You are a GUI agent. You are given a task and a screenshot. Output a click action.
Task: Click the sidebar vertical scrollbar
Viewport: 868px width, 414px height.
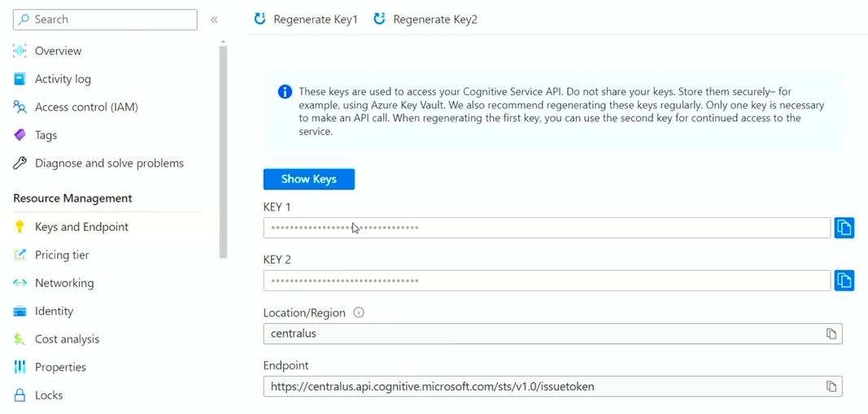click(223, 146)
